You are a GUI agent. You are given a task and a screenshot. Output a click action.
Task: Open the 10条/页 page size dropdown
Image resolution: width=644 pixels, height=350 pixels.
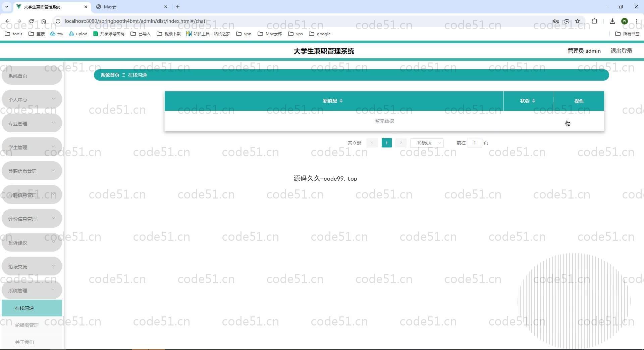427,143
